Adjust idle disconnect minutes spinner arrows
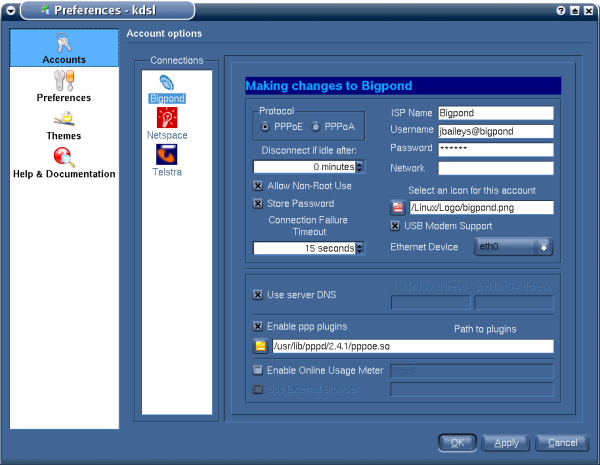 tap(360, 167)
